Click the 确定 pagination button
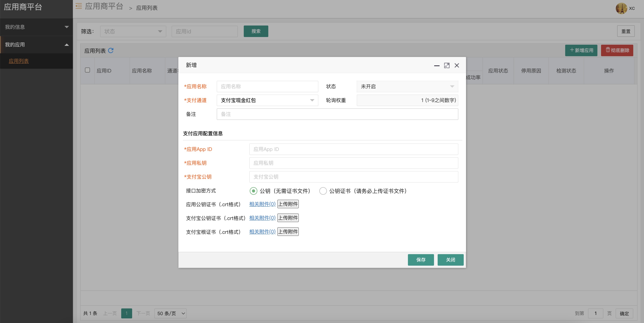Screen dimensions: 644x323 click(x=624, y=313)
